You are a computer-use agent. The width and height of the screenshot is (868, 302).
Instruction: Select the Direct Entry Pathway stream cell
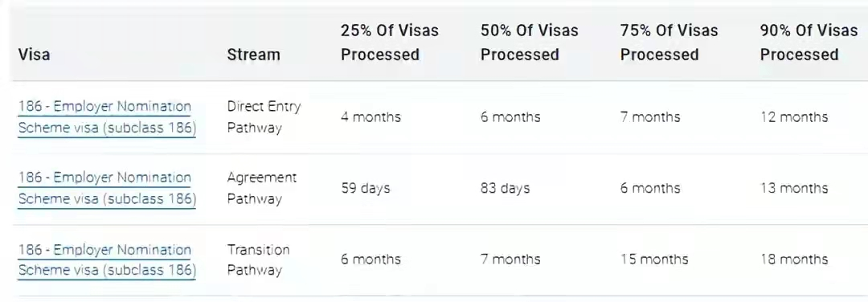pyautogui.click(x=264, y=117)
